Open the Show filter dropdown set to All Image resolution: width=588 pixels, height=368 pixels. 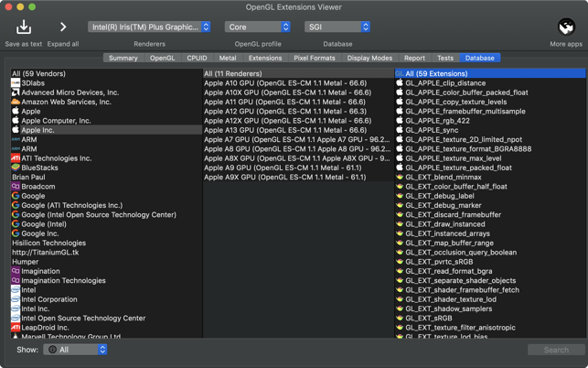75,350
